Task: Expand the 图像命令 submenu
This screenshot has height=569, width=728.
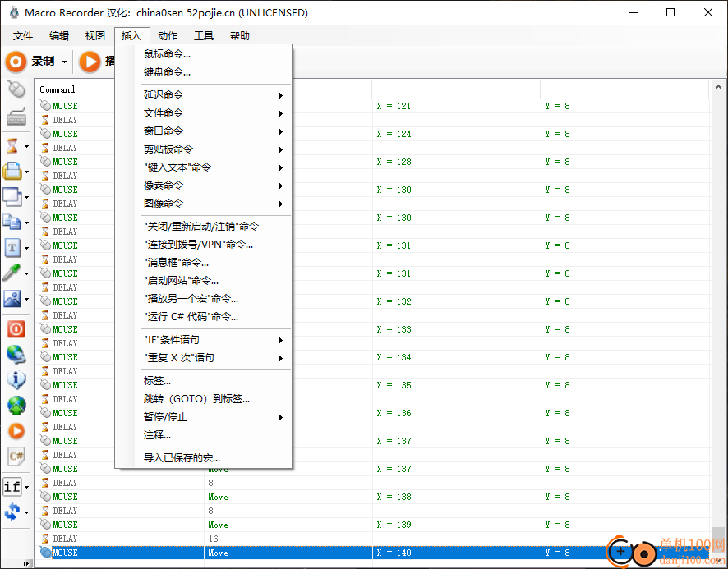Action: click(x=203, y=204)
